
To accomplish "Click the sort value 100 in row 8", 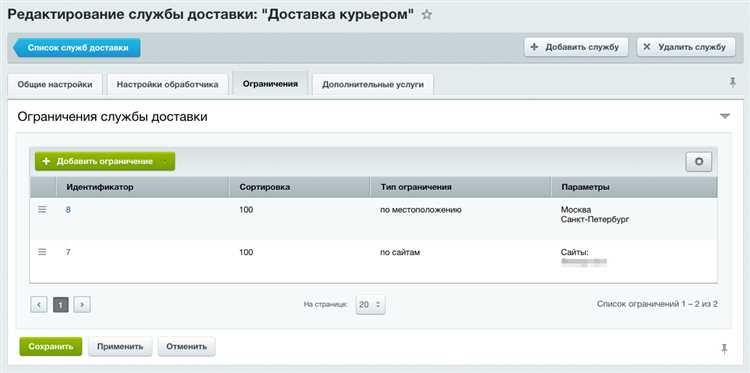I will [x=246, y=209].
